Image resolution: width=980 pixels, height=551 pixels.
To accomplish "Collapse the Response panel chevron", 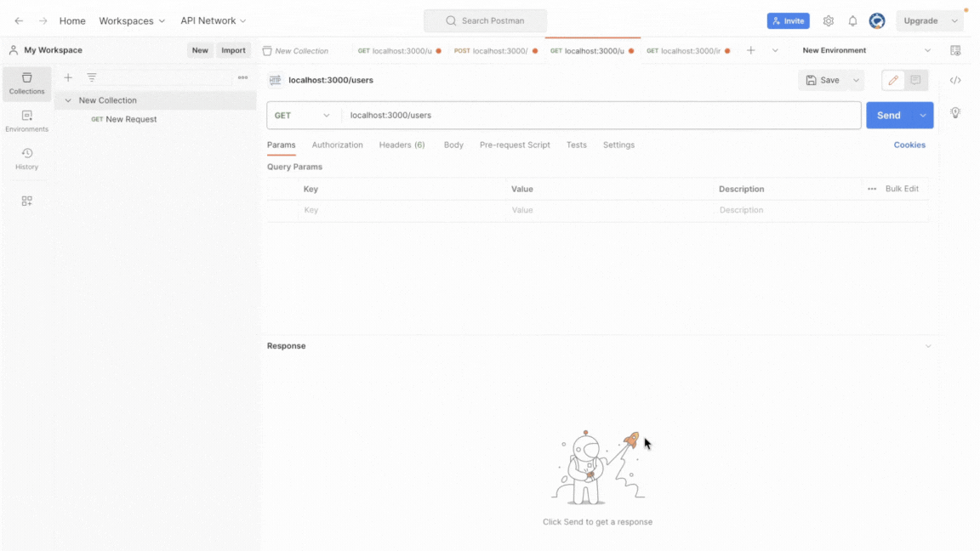I will coord(928,346).
